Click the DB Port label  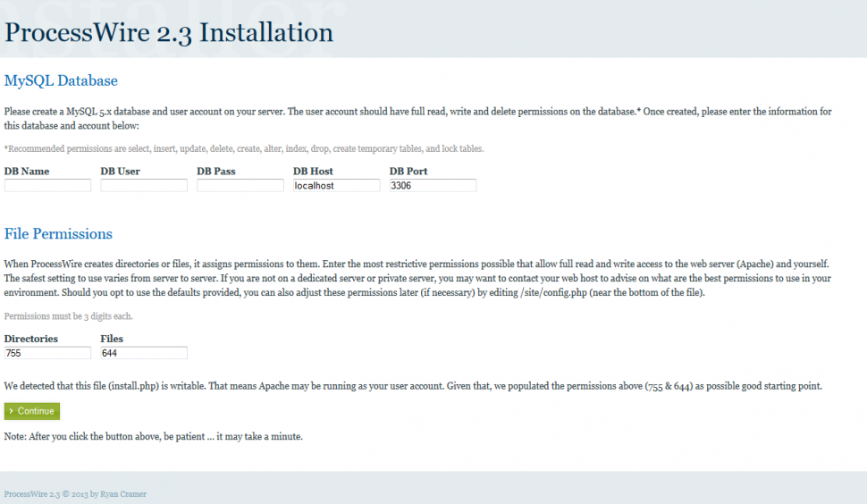point(408,171)
